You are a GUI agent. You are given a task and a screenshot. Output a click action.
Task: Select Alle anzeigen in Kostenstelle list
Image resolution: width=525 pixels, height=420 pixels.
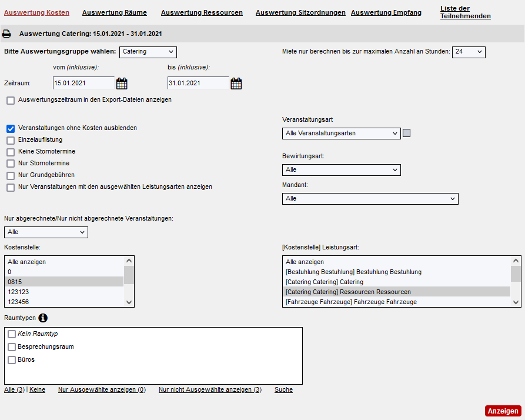tap(64, 262)
